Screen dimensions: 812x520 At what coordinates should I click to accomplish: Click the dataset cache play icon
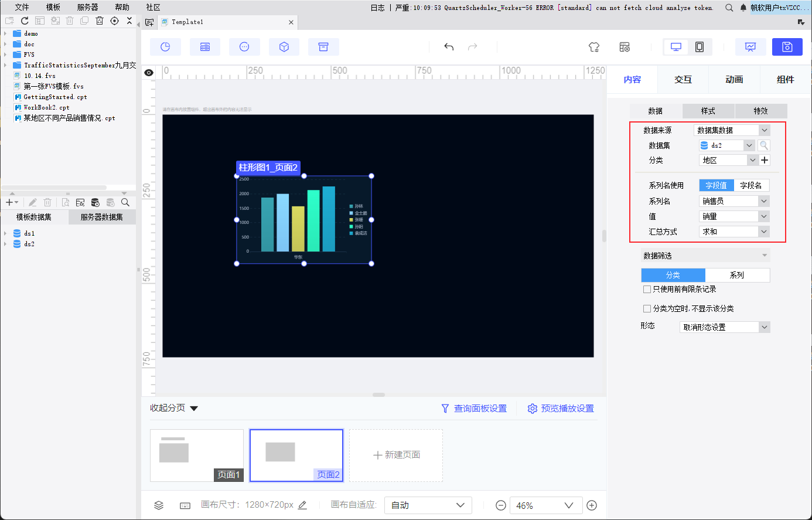(x=95, y=202)
